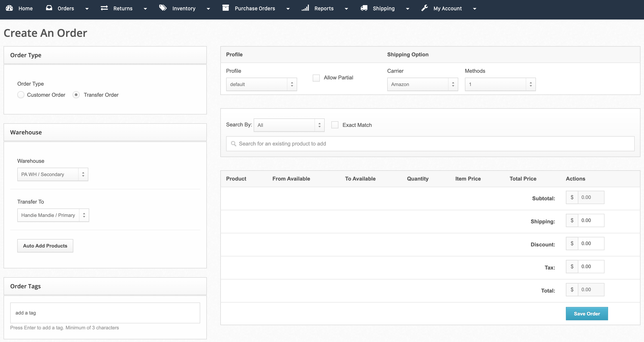Click the To Available column header
Viewport: 644px width, 342px height.
pos(360,179)
